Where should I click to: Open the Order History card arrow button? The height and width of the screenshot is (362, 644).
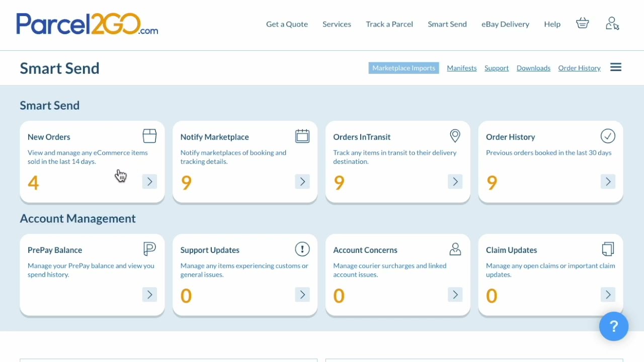click(608, 182)
